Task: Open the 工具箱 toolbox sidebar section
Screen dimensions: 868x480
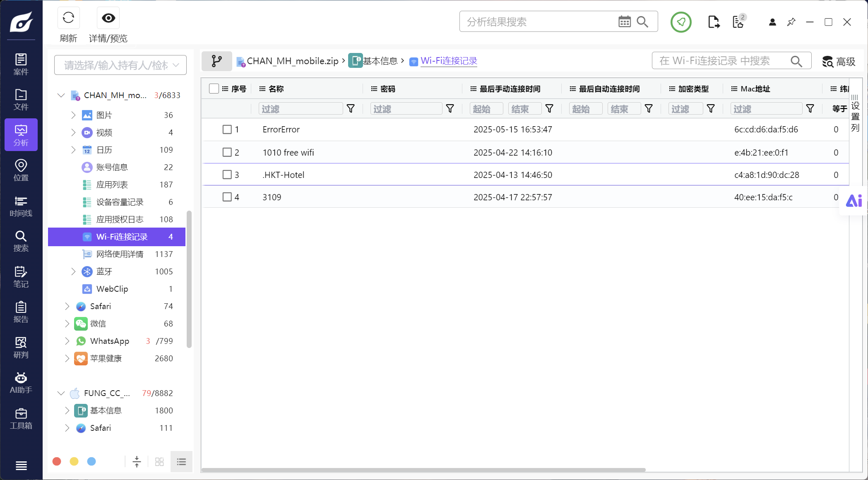Action: click(x=21, y=418)
